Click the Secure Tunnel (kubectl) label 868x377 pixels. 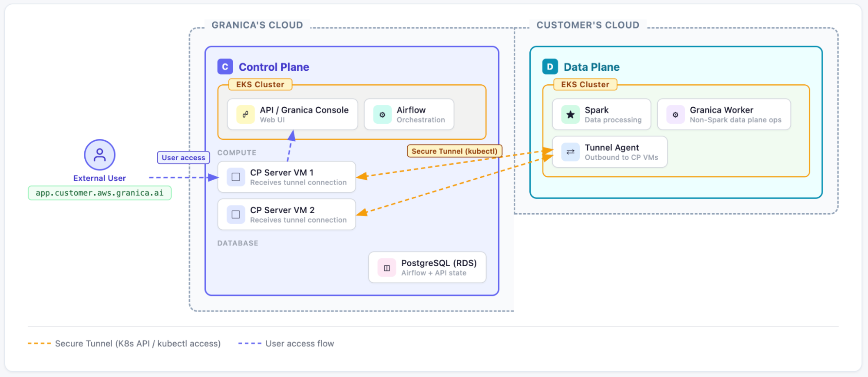(x=455, y=151)
